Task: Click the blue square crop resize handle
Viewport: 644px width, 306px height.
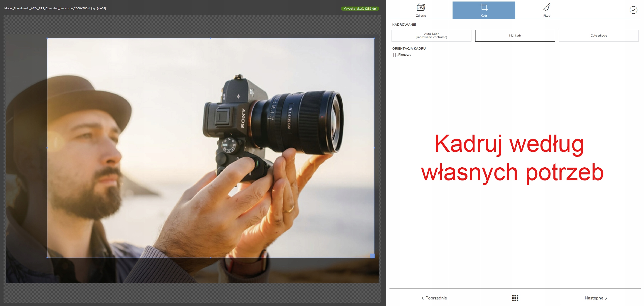Action: coord(372,256)
